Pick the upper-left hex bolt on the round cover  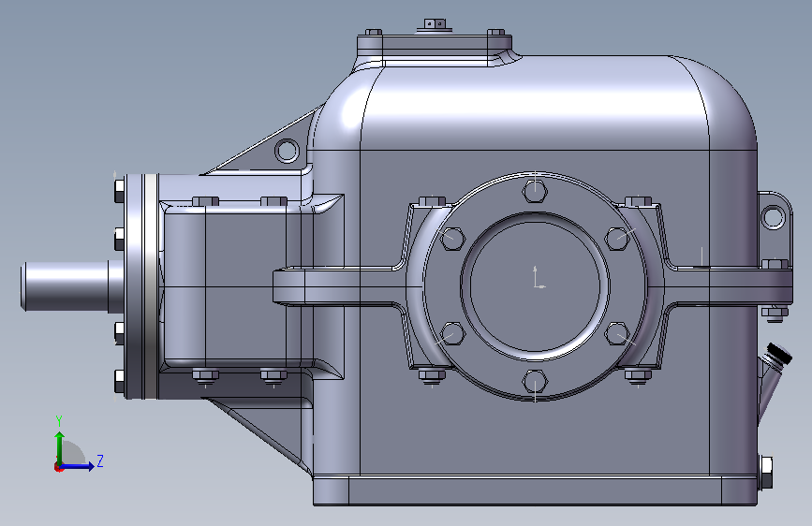click(x=452, y=238)
